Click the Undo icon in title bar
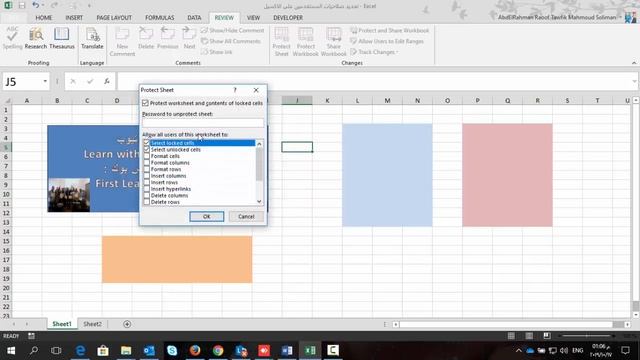 [36, 6]
